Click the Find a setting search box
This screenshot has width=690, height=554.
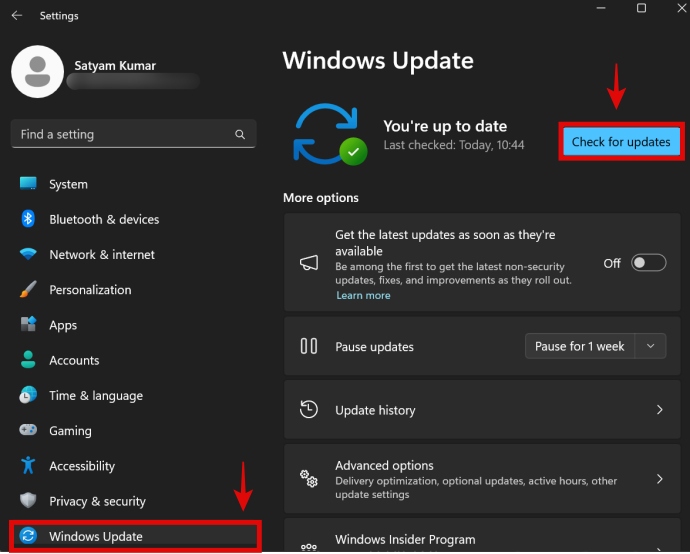pyautogui.click(x=133, y=134)
